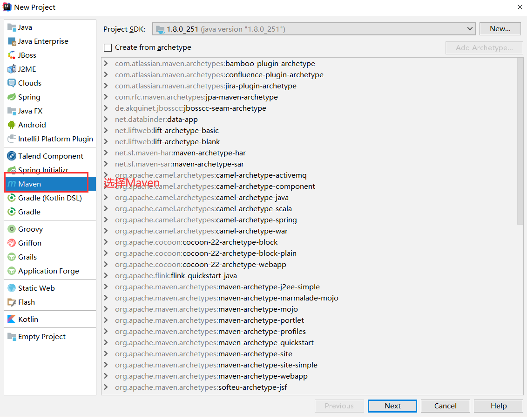The width and height of the screenshot is (527, 420).
Task: Click the Flash icon
Action: click(12, 302)
